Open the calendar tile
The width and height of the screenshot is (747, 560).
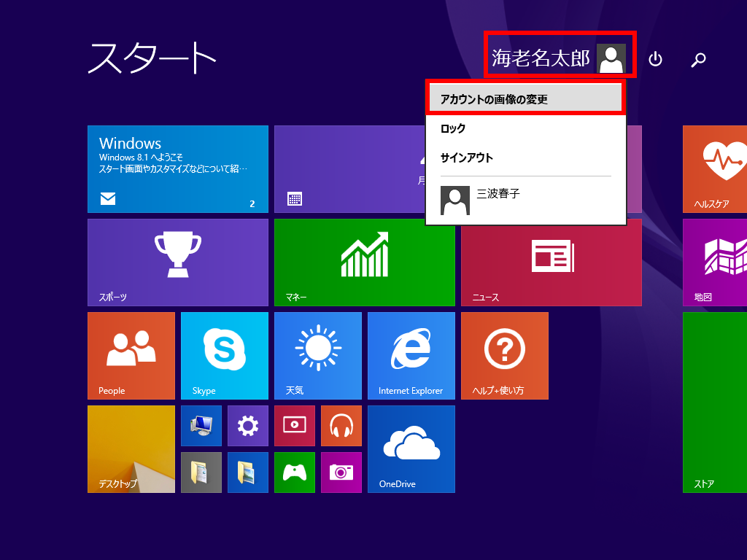[x=350, y=169]
